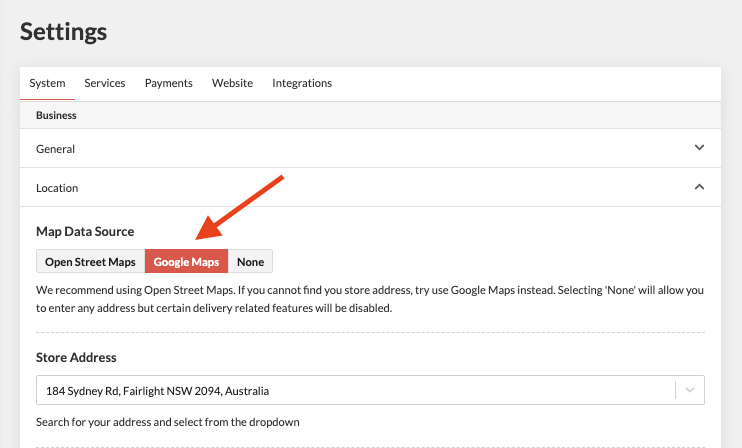Click the General row label
Viewport: 742px width, 448px height.
[x=56, y=149]
